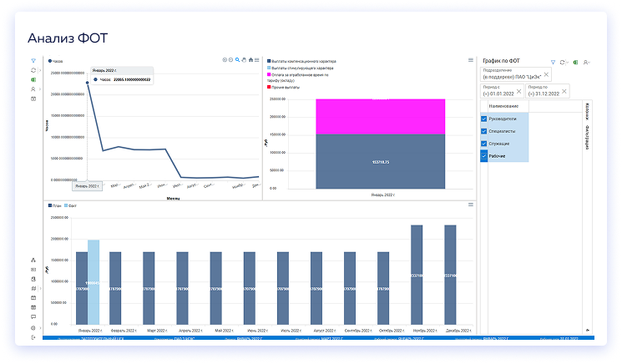The width and height of the screenshot is (622, 364).
Task: Open the vertical Фильтрация side tab
Action: 587,138
